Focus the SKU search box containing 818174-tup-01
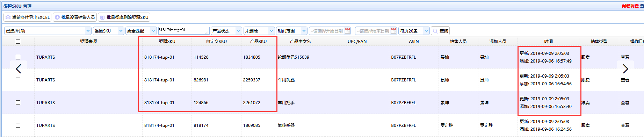The width and height of the screenshot is (644, 137). 184,31
